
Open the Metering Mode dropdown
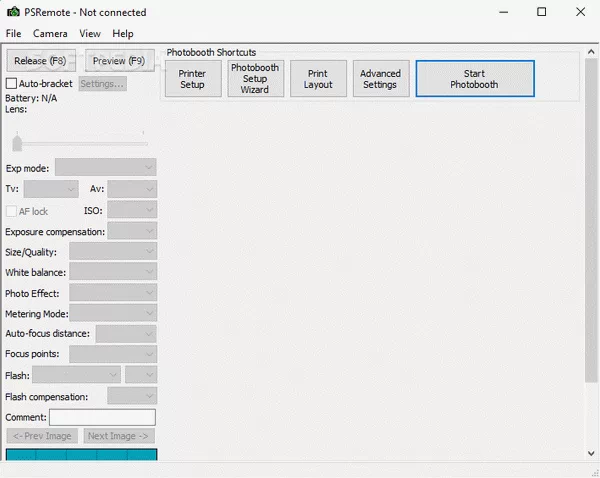click(113, 313)
